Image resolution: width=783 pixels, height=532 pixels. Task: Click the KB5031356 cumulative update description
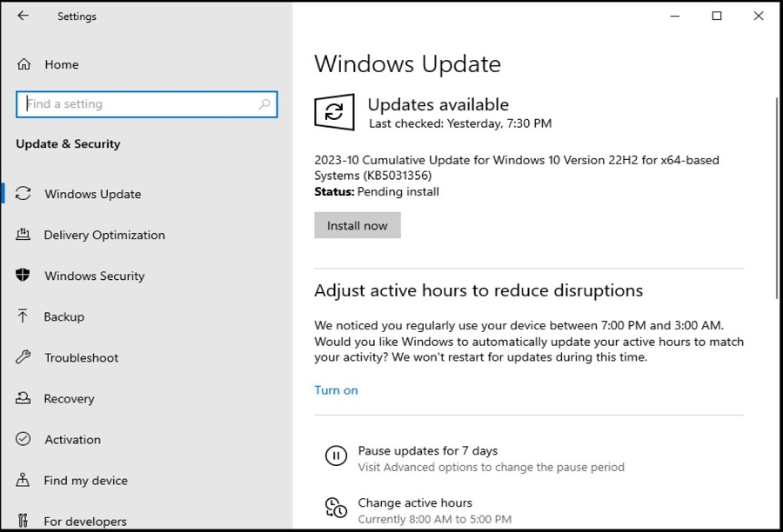click(516, 167)
